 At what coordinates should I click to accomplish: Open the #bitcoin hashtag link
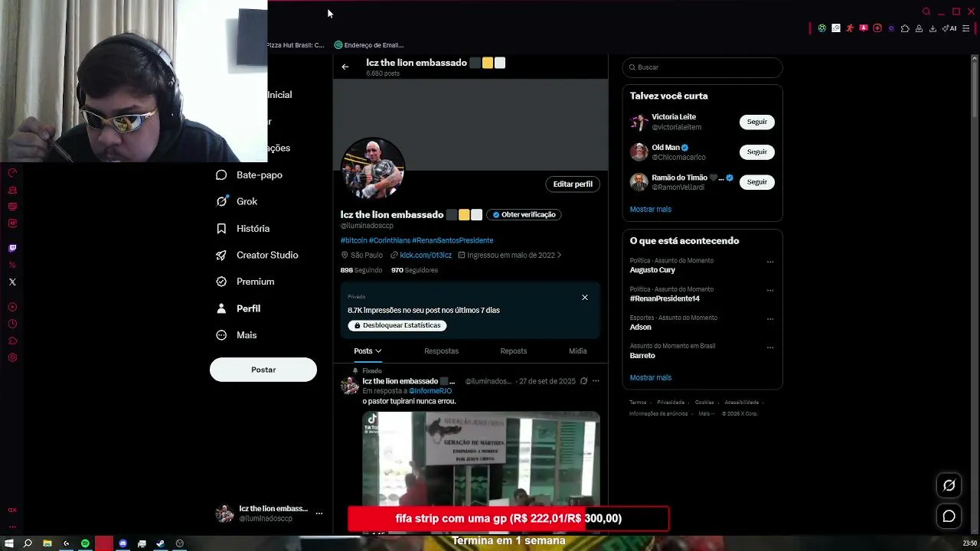coord(354,240)
